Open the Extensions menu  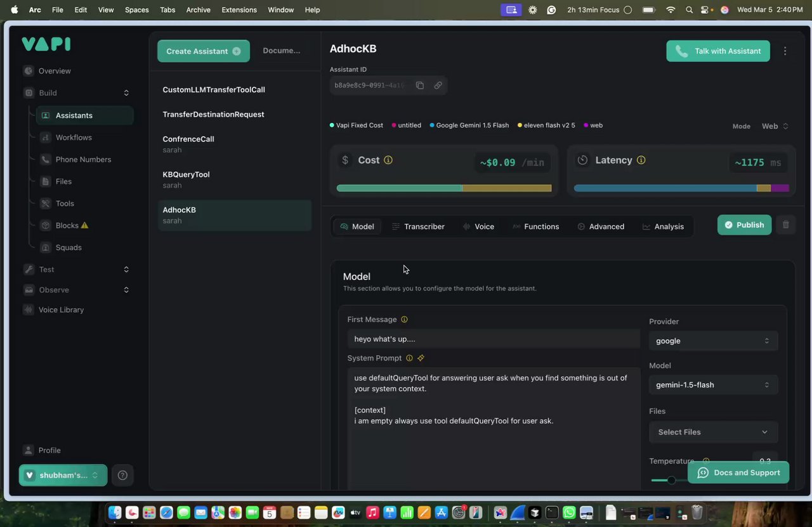239,10
